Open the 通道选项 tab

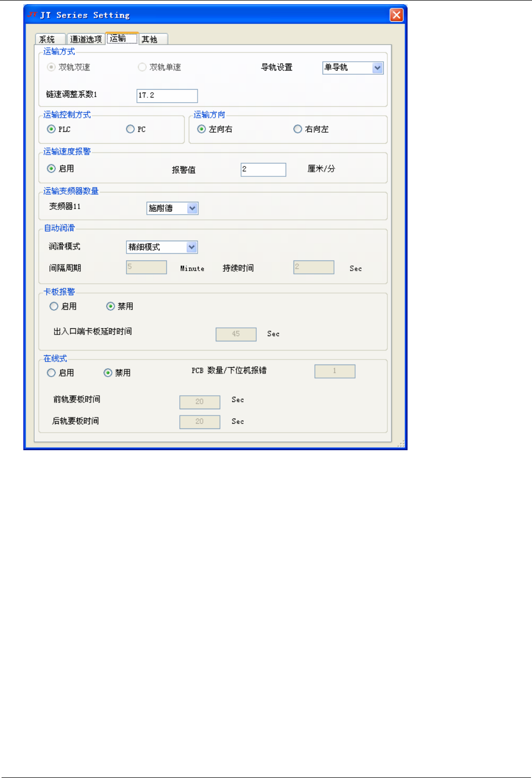pos(86,39)
